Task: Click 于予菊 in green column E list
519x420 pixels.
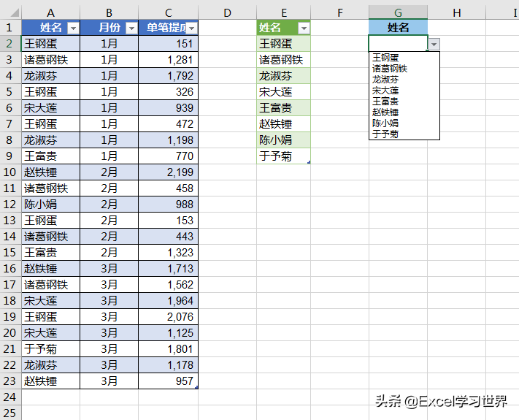Action: coord(283,156)
